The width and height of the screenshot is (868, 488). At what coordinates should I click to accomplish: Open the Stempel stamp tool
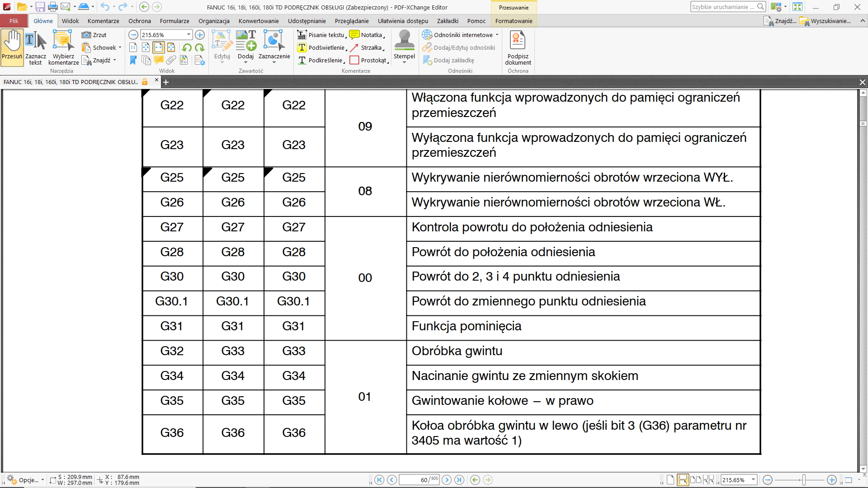404,47
